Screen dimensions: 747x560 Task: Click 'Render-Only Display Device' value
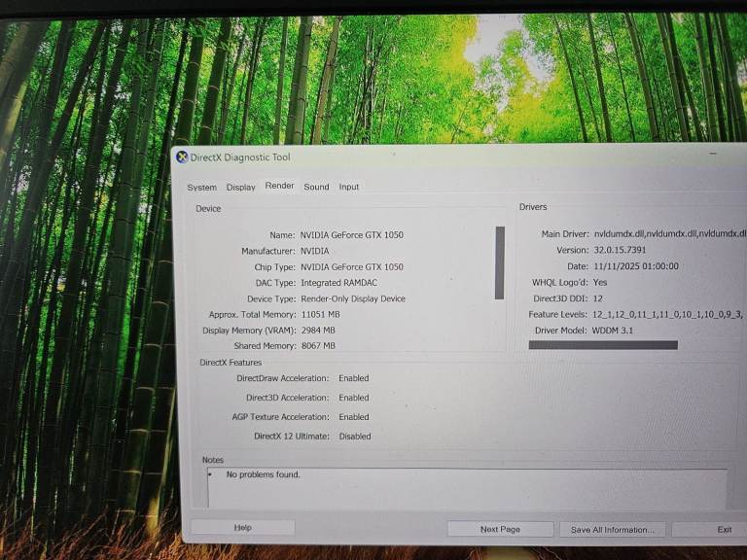point(353,298)
